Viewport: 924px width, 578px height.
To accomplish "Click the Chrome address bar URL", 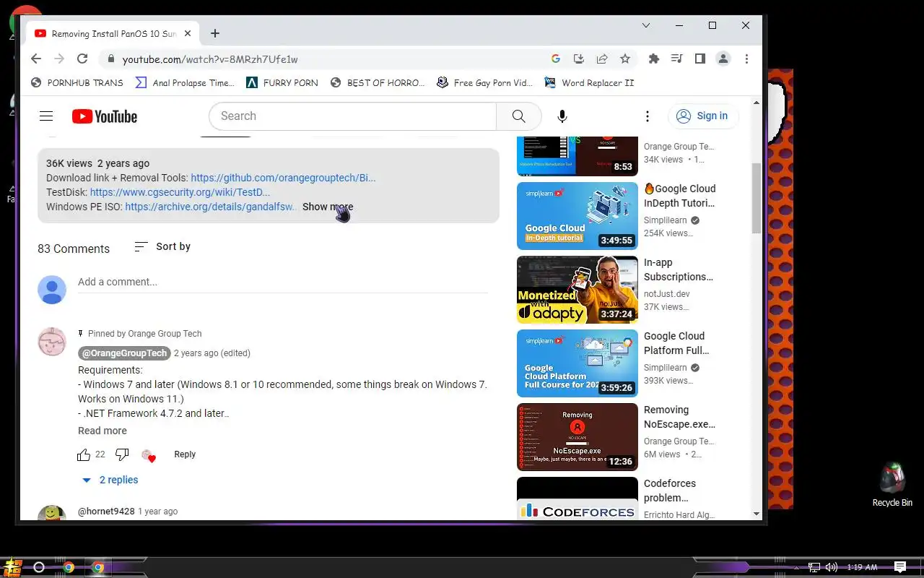I will 210,59.
